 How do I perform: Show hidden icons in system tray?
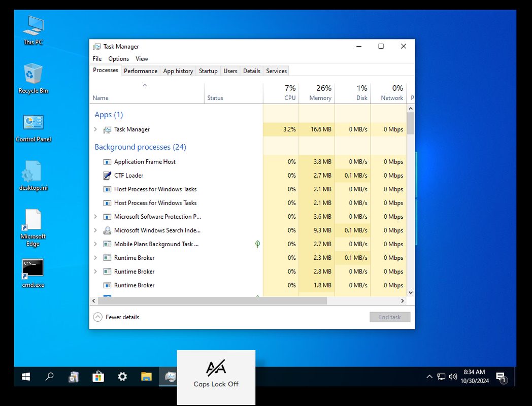[429, 377]
